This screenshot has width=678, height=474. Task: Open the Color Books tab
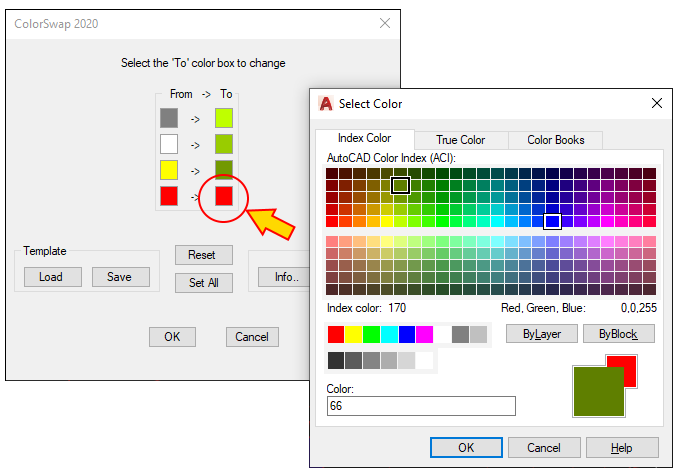pos(556,140)
